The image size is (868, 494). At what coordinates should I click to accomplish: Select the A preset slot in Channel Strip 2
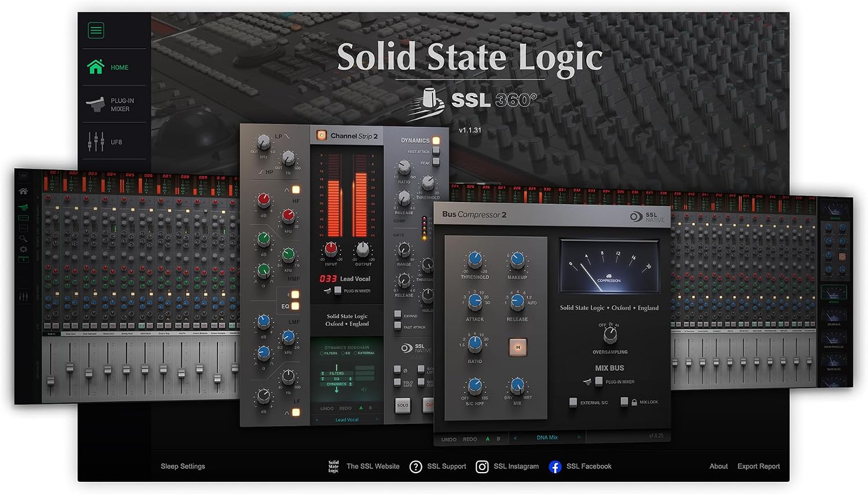pyautogui.click(x=361, y=408)
